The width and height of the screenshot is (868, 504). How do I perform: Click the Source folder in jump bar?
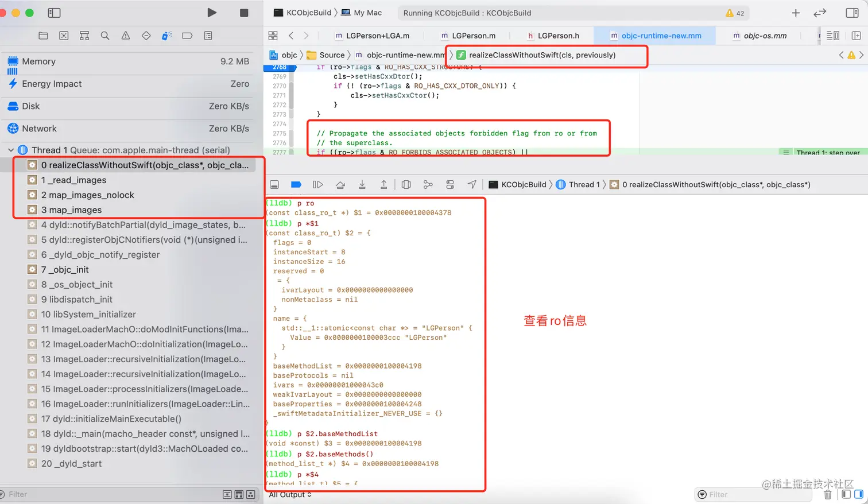(325, 55)
